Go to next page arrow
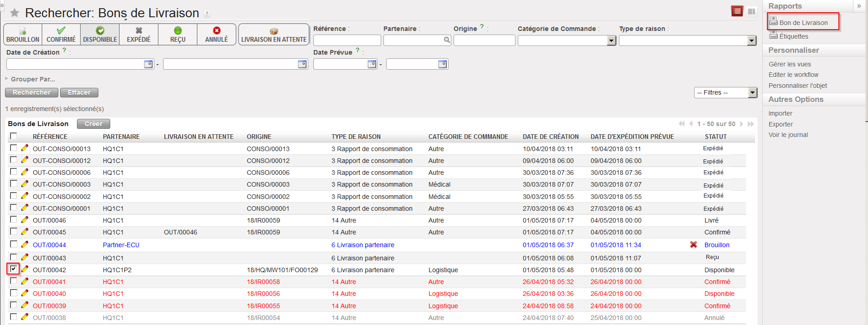The image size is (868, 325). (741, 124)
